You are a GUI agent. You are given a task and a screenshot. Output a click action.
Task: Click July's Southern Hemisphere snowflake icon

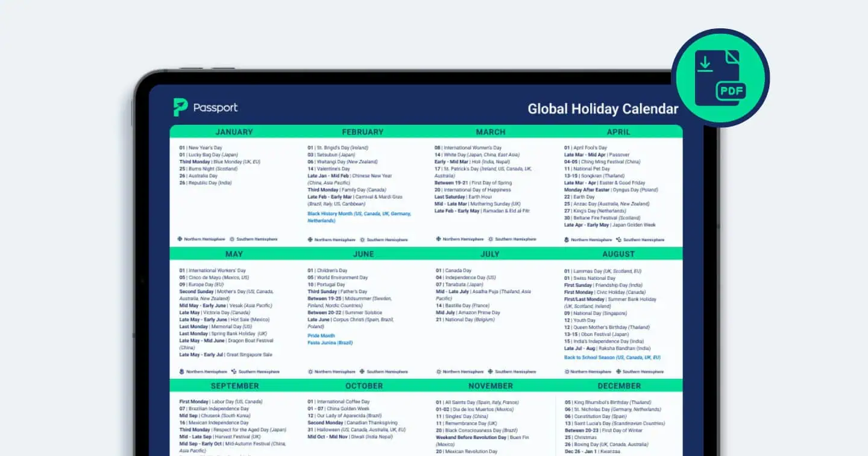[x=491, y=372]
